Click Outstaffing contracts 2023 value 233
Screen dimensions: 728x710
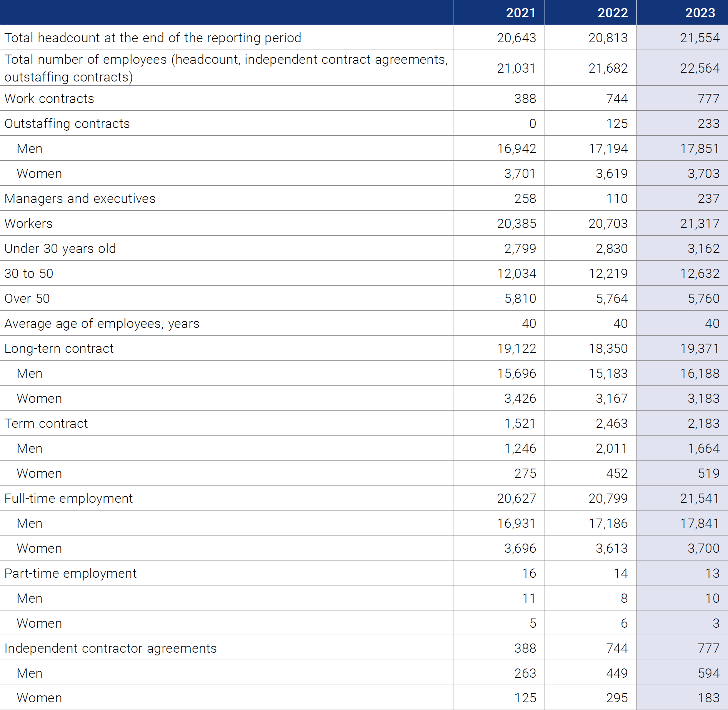[x=709, y=123]
